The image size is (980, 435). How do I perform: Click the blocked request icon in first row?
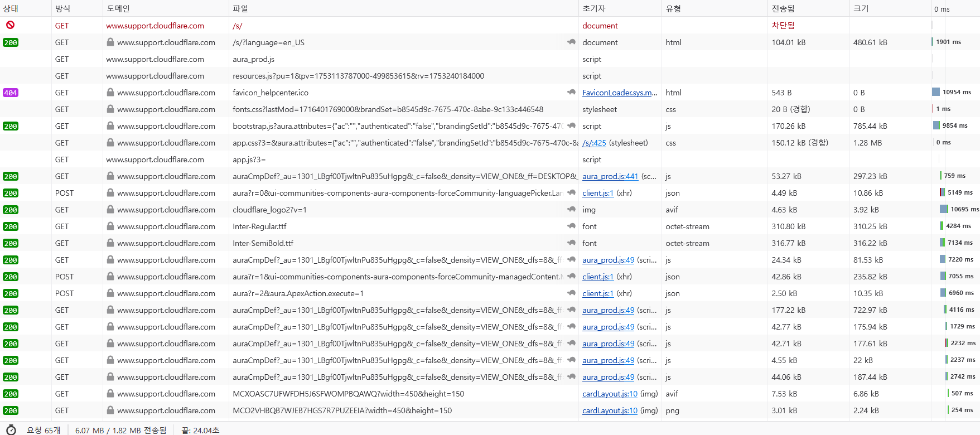[x=10, y=25]
